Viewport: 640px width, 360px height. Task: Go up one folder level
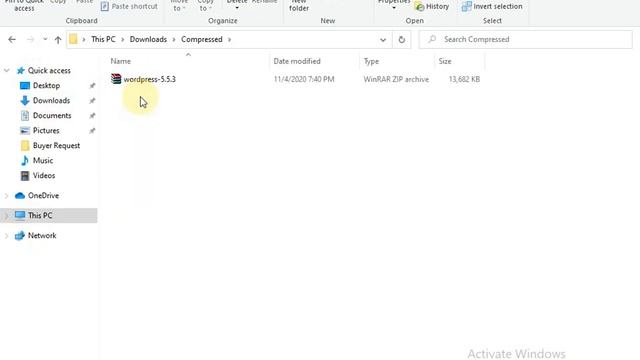(58, 40)
